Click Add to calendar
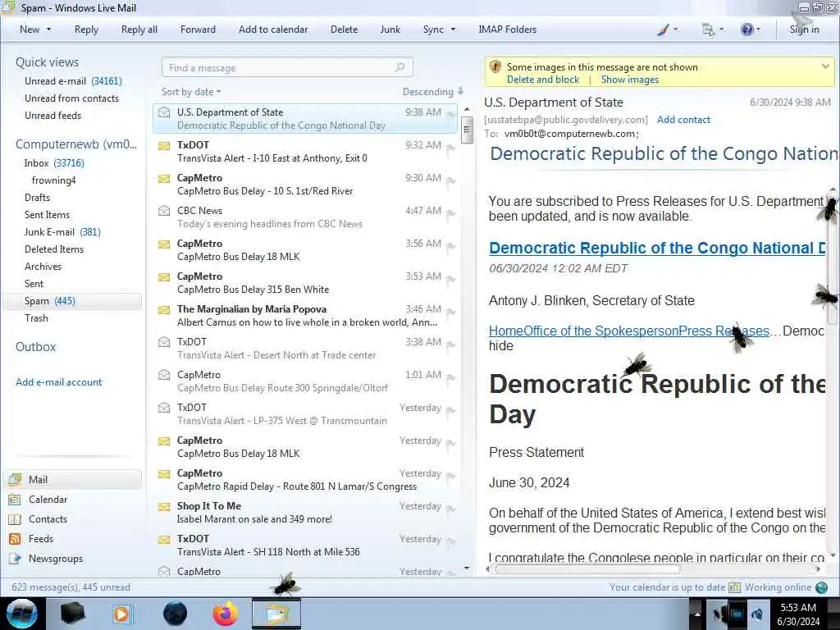Viewport: 840px width, 630px height. (x=273, y=30)
